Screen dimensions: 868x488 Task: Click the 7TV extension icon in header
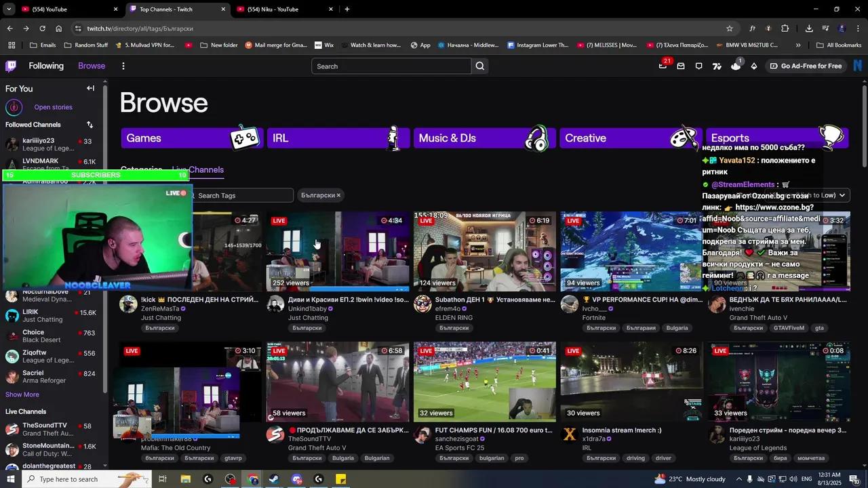(717, 66)
